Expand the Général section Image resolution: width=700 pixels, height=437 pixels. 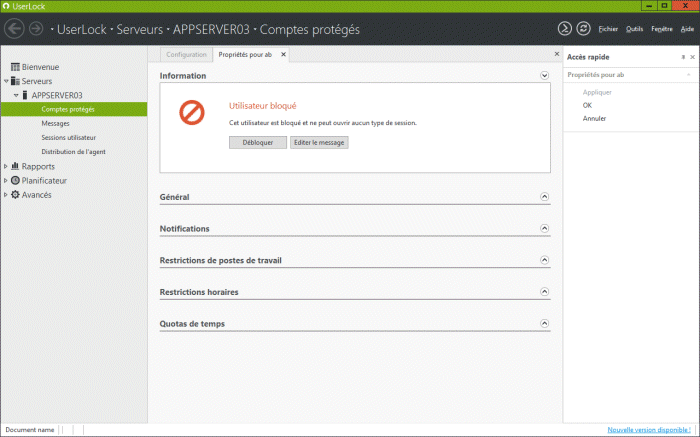tap(544, 197)
